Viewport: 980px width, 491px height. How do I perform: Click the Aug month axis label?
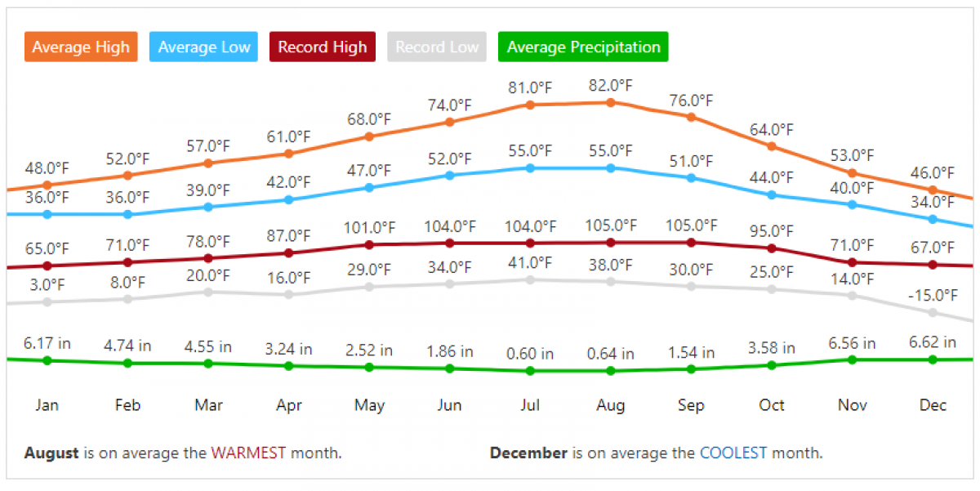pyautogui.click(x=611, y=405)
